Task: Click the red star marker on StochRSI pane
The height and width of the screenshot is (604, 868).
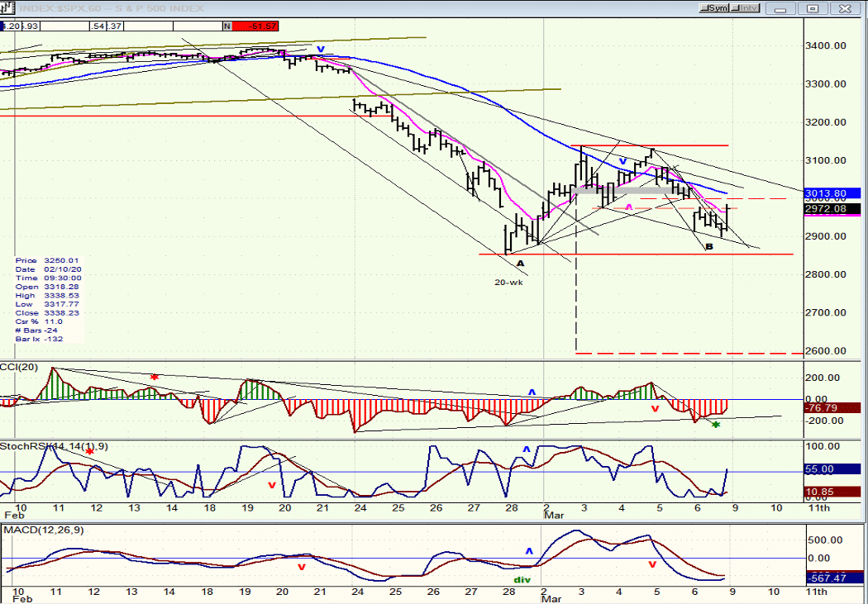Action: pyautogui.click(x=89, y=452)
